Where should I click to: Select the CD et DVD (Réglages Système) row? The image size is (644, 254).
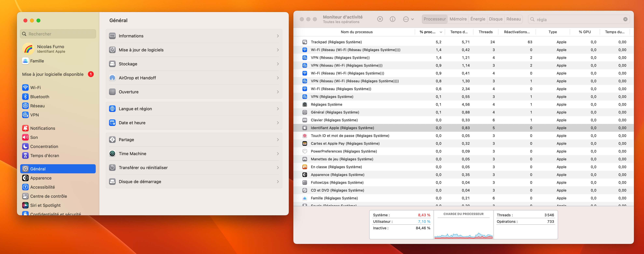463,190
